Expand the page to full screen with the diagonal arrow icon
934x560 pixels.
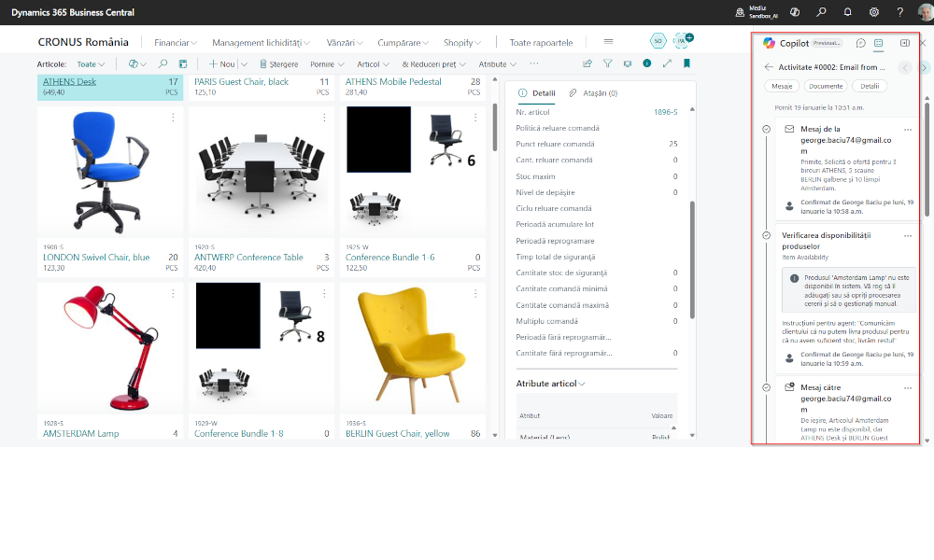666,63
